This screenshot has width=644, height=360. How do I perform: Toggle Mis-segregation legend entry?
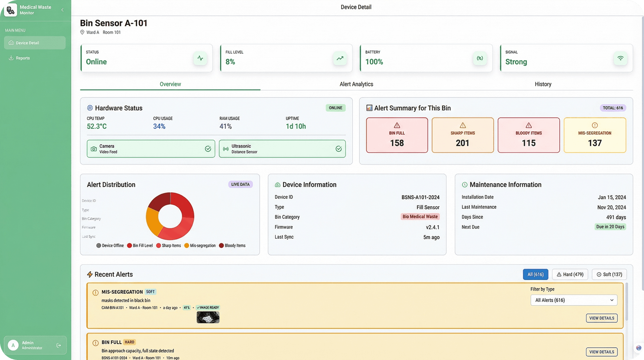point(200,246)
